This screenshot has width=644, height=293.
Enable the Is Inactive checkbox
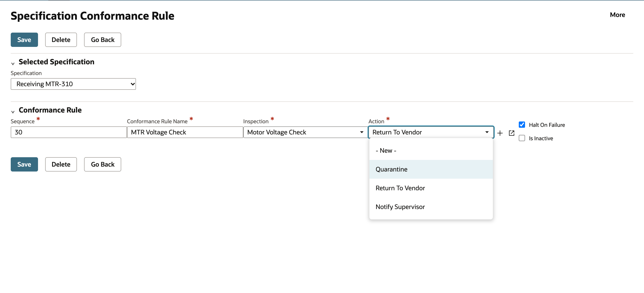522,138
